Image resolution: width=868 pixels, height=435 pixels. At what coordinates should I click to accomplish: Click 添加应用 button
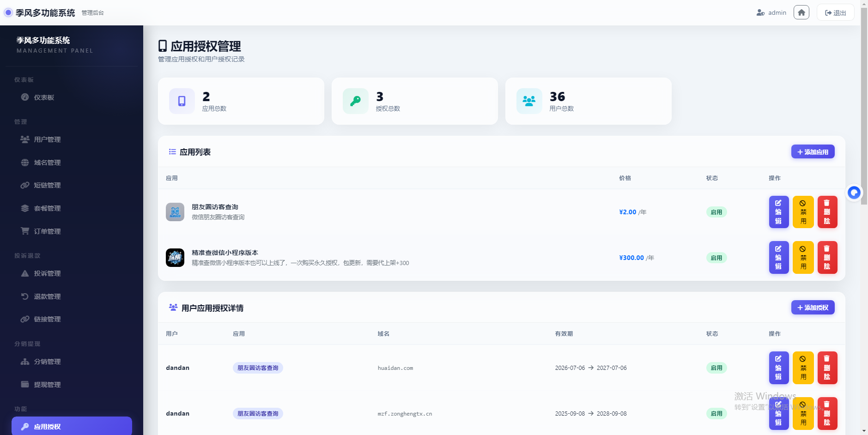coord(813,151)
